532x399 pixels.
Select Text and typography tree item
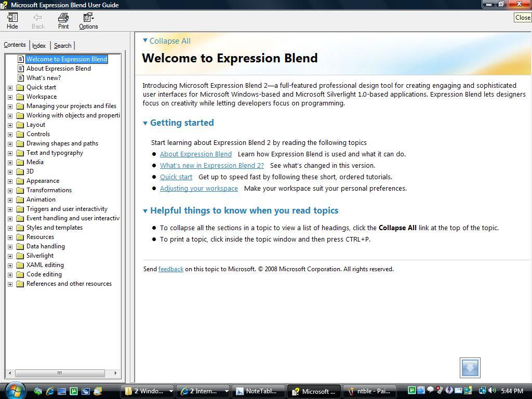(55, 153)
